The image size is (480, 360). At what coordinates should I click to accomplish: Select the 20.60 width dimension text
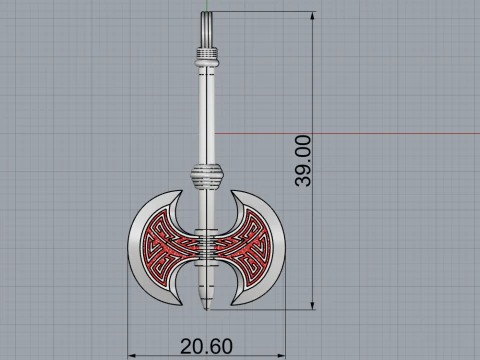[x=206, y=346]
